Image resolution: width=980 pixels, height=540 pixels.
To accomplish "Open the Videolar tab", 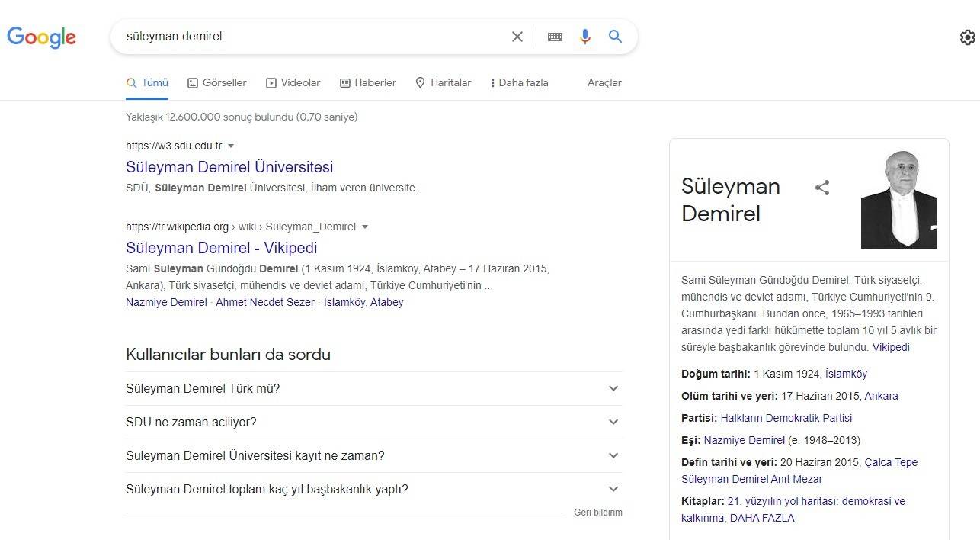I will point(293,82).
